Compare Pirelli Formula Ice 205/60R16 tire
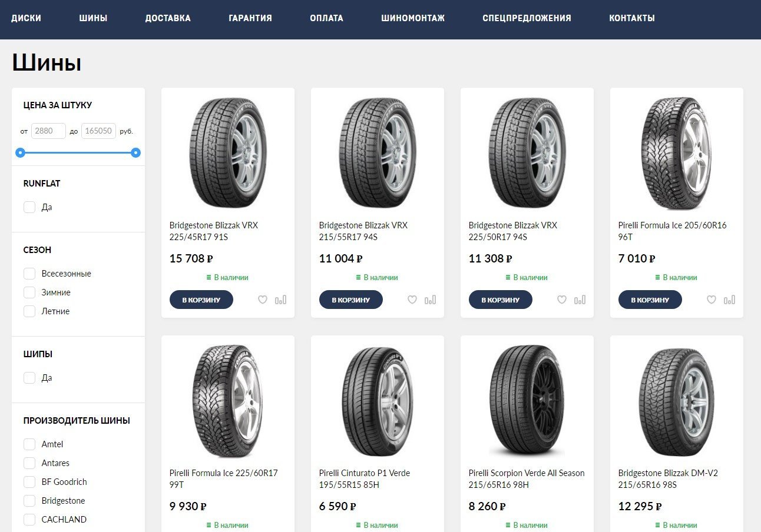 pyautogui.click(x=730, y=300)
